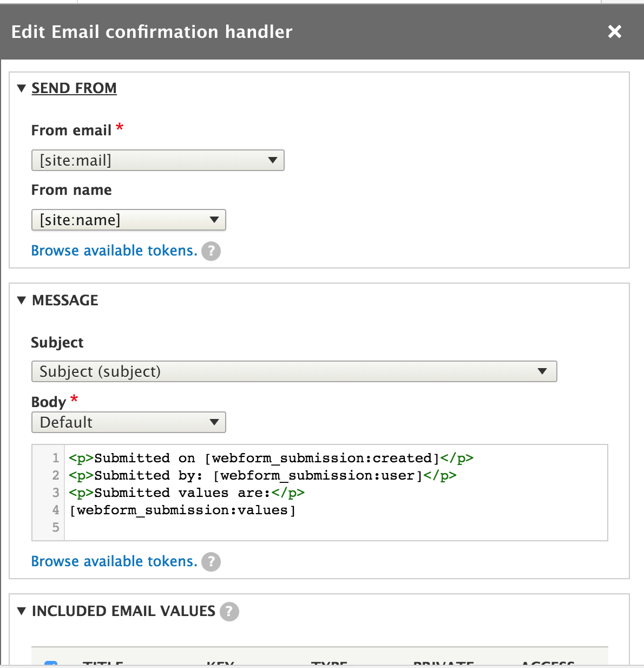The width and height of the screenshot is (644, 668).
Task: Click the help icon beside Send From tokens link
Action: coord(211,251)
